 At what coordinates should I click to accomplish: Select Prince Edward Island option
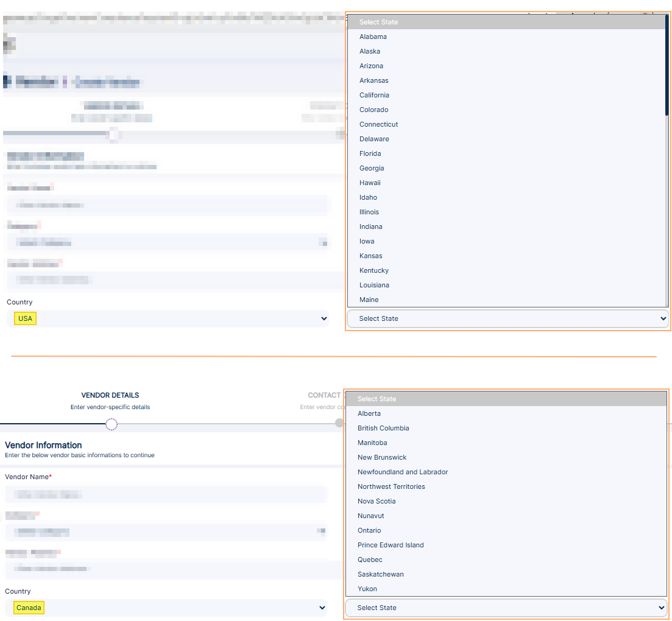point(391,545)
